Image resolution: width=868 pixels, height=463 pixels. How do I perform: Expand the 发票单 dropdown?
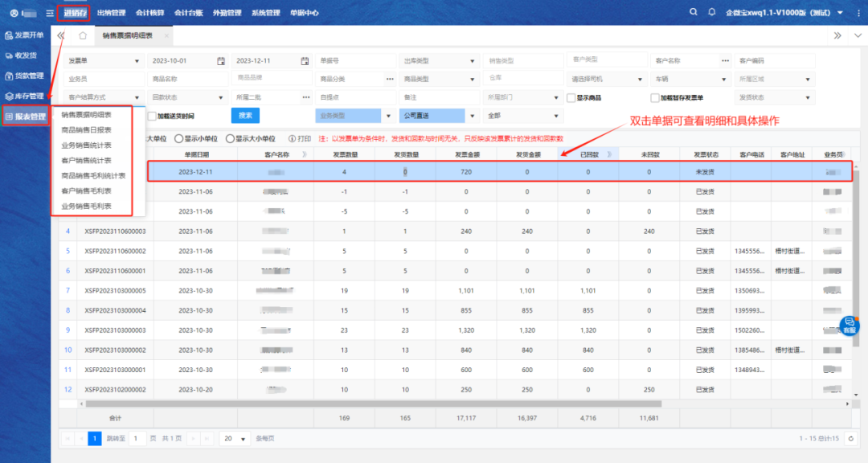(x=104, y=61)
